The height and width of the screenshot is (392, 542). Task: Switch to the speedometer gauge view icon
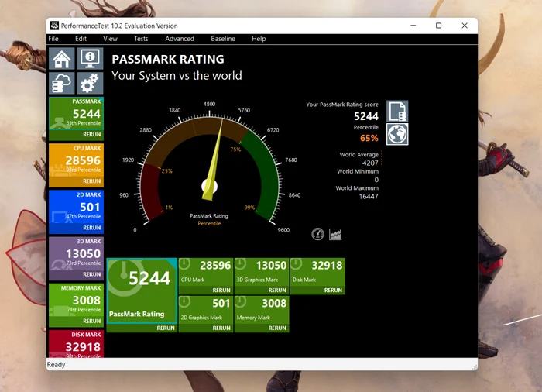click(x=317, y=234)
